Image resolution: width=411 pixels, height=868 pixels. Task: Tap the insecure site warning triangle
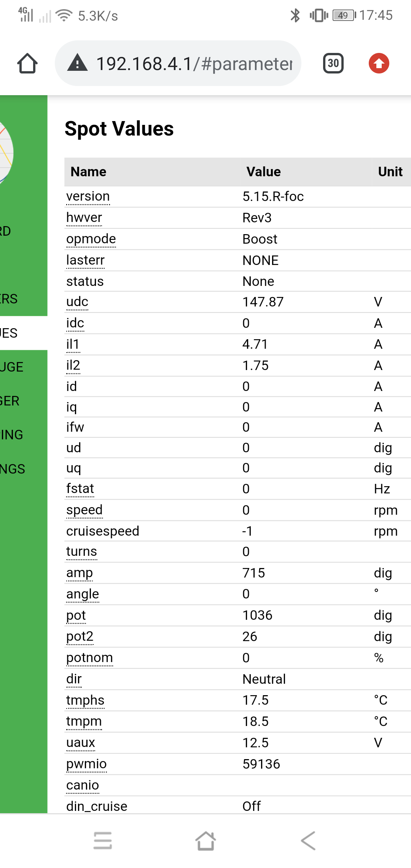coord(78,63)
